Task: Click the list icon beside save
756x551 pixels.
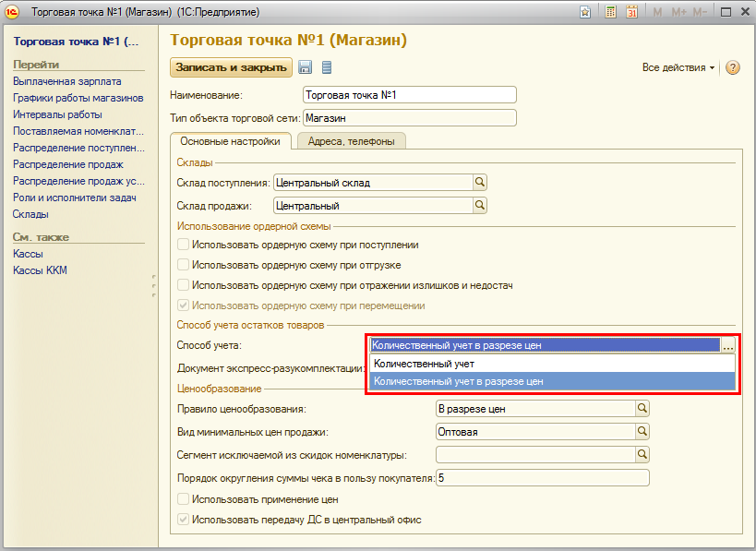Action: tap(326, 67)
